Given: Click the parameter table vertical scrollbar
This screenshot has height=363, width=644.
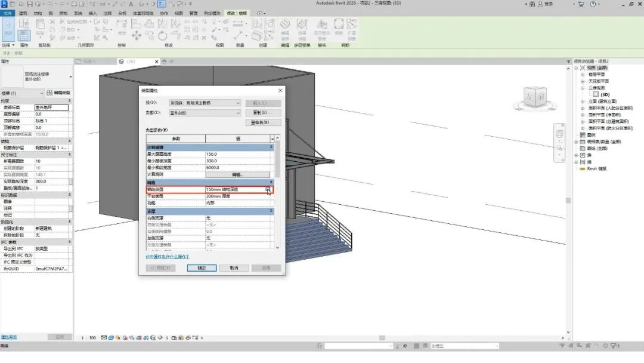Looking at the screenshot, I should tap(278, 158).
